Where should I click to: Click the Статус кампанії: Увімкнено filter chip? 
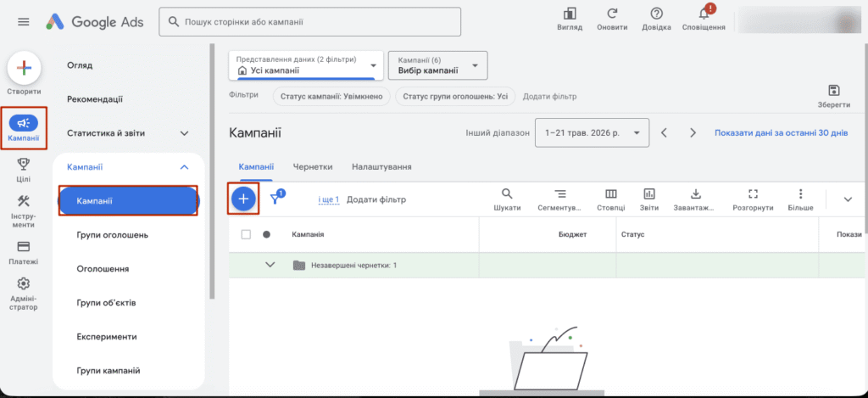click(x=331, y=96)
